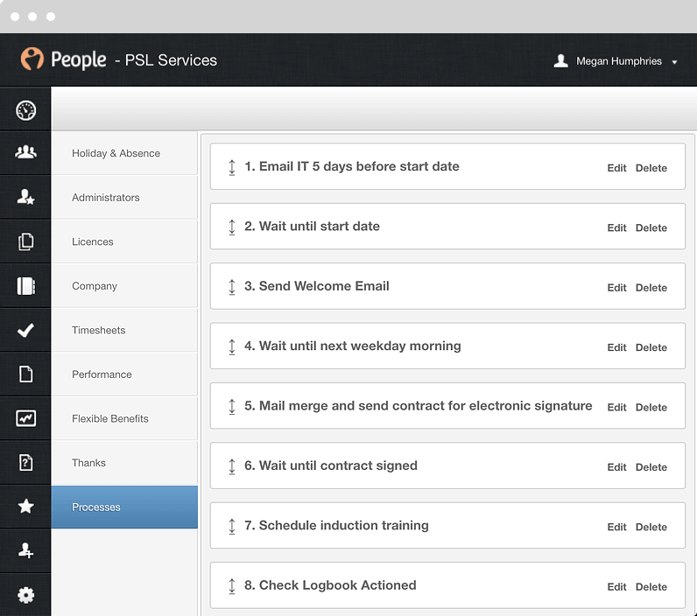Select Administrators in settings menu
697x616 pixels.
124,197
